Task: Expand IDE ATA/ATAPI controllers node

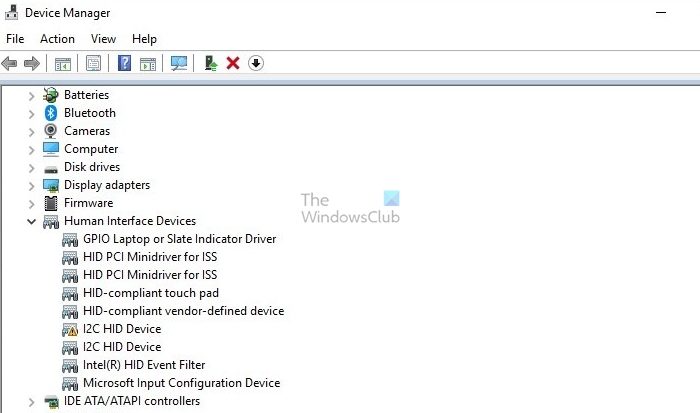Action: pyautogui.click(x=31, y=402)
